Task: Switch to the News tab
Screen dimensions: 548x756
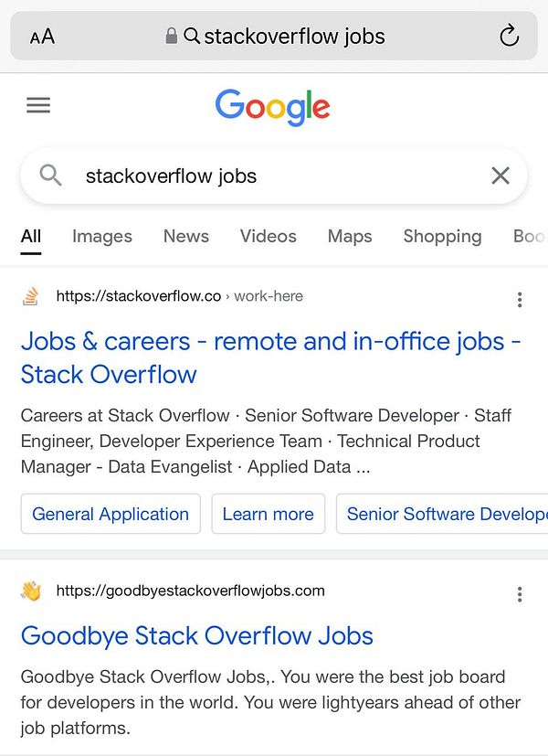Action: (186, 236)
